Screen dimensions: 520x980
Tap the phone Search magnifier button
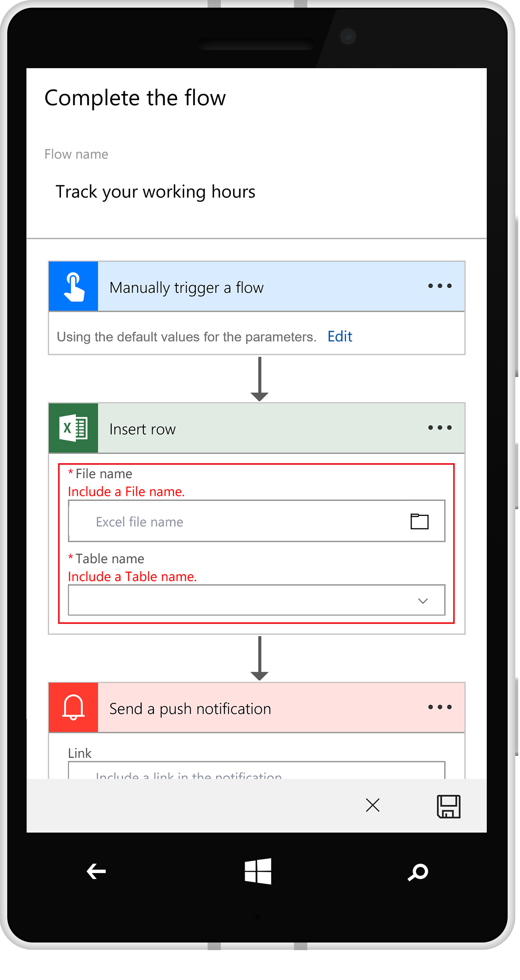(x=418, y=872)
